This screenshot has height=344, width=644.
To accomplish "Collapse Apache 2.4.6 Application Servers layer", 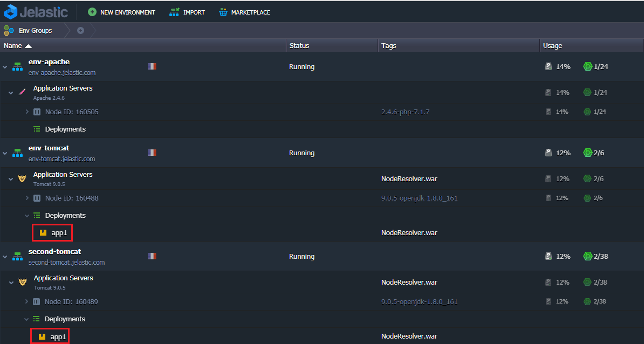I will (x=11, y=93).
